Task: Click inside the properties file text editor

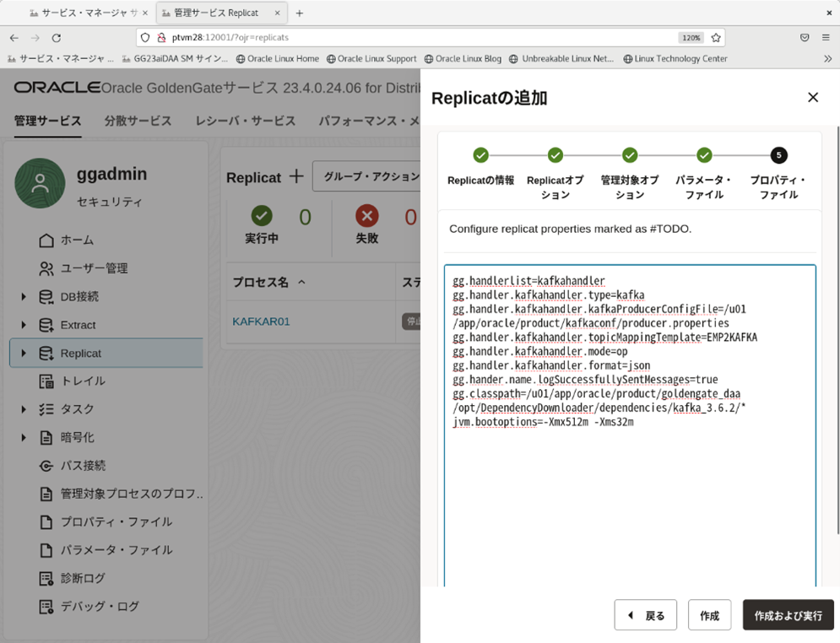Action: pyautogui.click(x=630, y=425)
